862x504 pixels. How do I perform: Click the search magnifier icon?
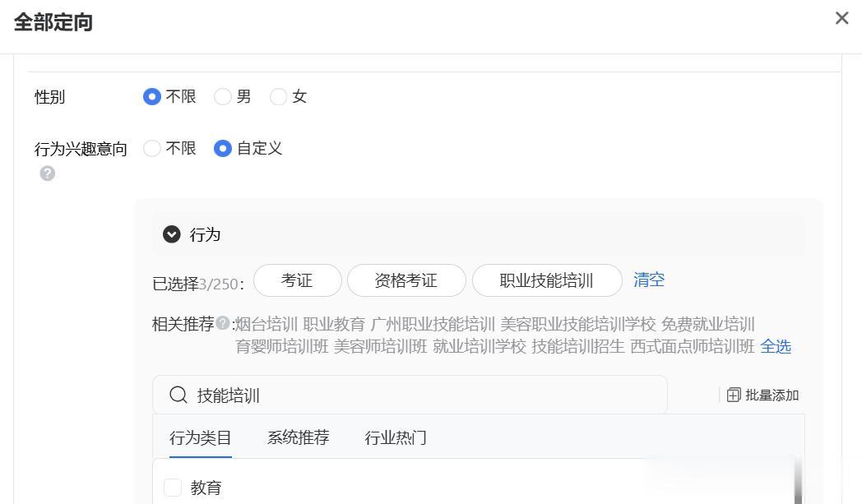(178, 395)
